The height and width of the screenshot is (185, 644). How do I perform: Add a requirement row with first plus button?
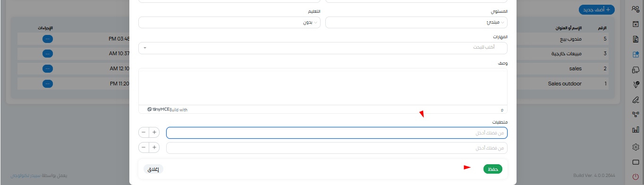click(154, 133)
